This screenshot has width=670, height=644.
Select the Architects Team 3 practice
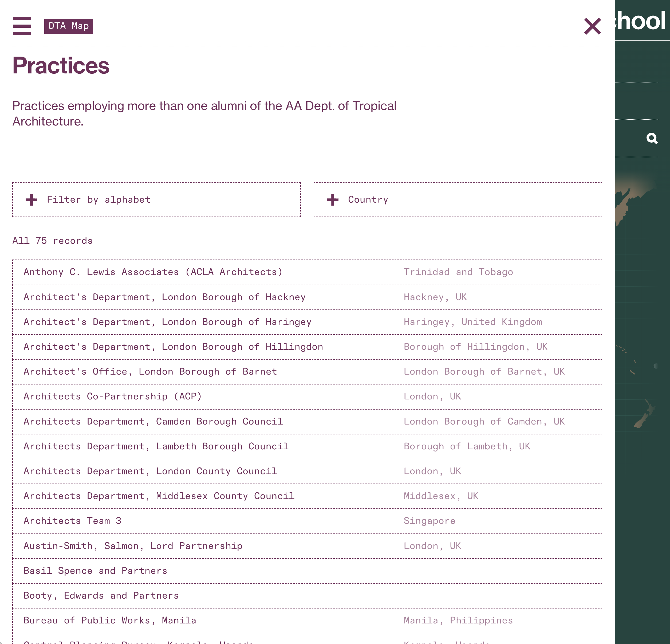[x=307, y=521]
